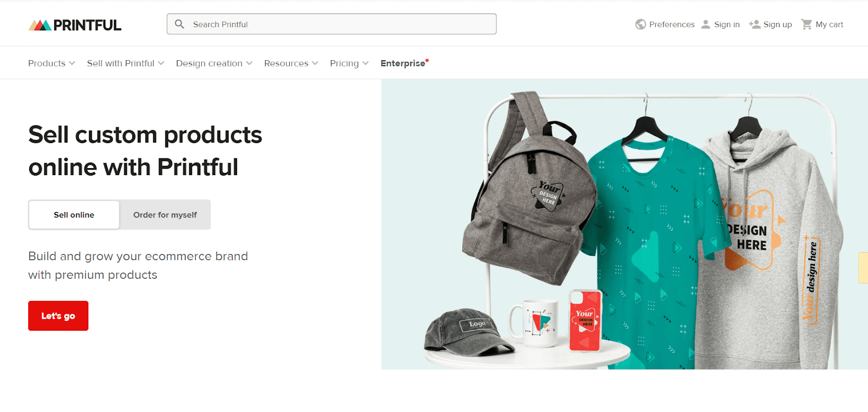The image size is (868, 412).
Task: Open the Design creation dropdown
Action: coord(214,63)
